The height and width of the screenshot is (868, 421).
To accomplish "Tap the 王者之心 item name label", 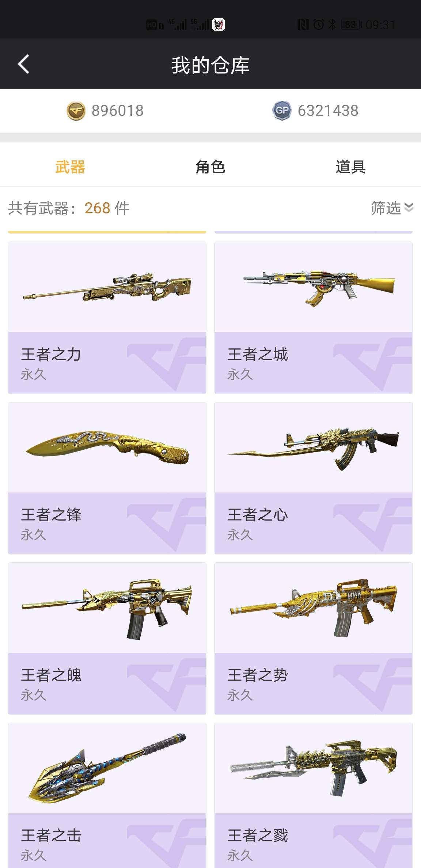I will tap(258, 515).
